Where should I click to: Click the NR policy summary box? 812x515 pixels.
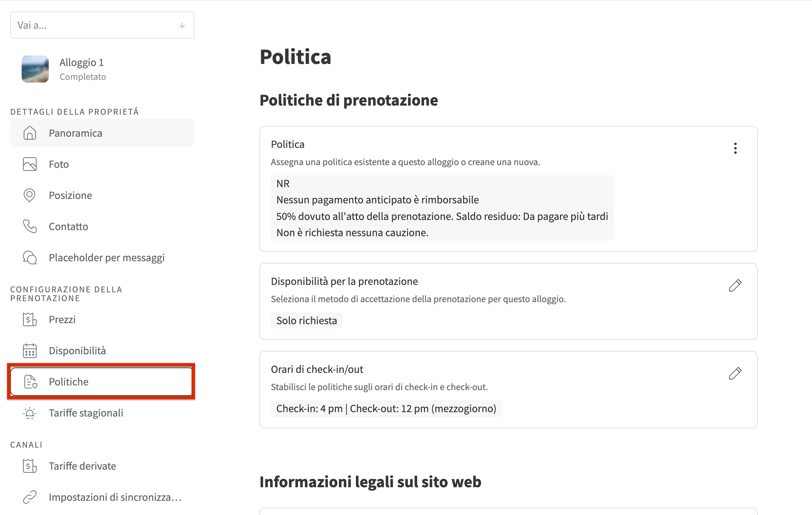442,208
